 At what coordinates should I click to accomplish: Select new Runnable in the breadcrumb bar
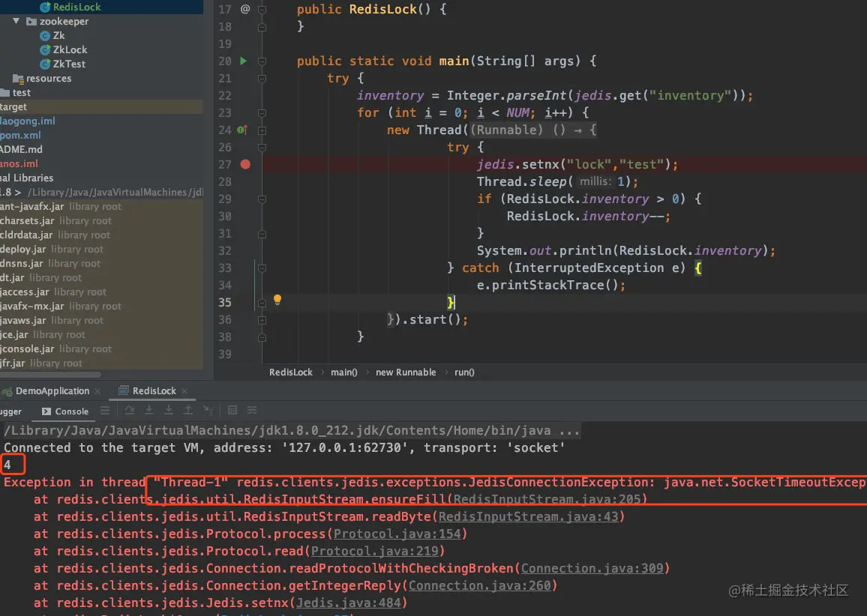click(406, 372)
